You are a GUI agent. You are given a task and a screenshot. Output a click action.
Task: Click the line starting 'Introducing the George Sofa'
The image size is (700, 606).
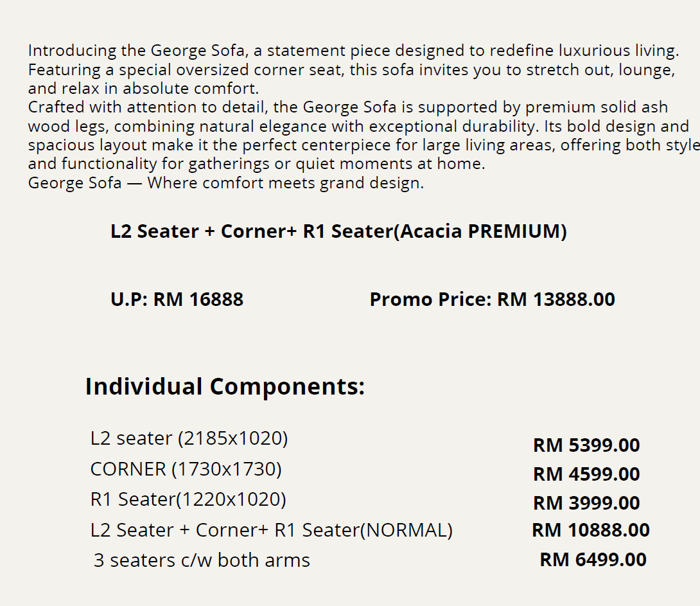353,51
